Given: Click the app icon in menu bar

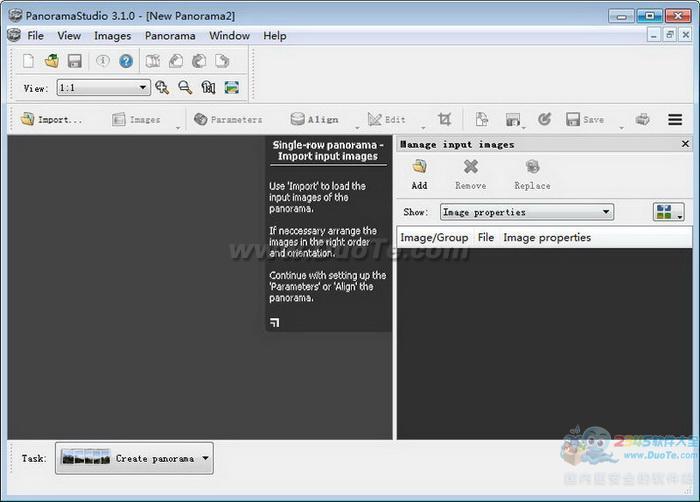Looking at the screenshot, I should pos(14,35).
